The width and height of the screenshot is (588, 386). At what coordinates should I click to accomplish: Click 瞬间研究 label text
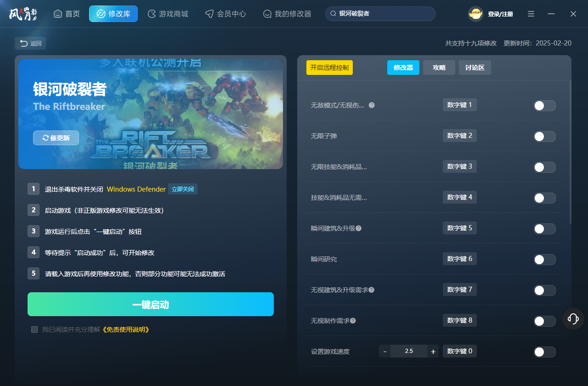[324, 259]
